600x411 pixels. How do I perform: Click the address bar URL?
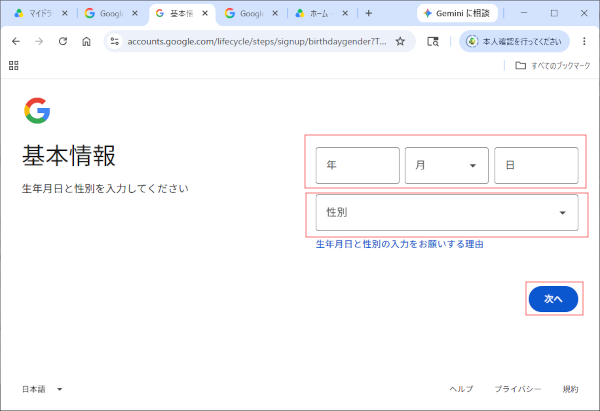[256, 41]
